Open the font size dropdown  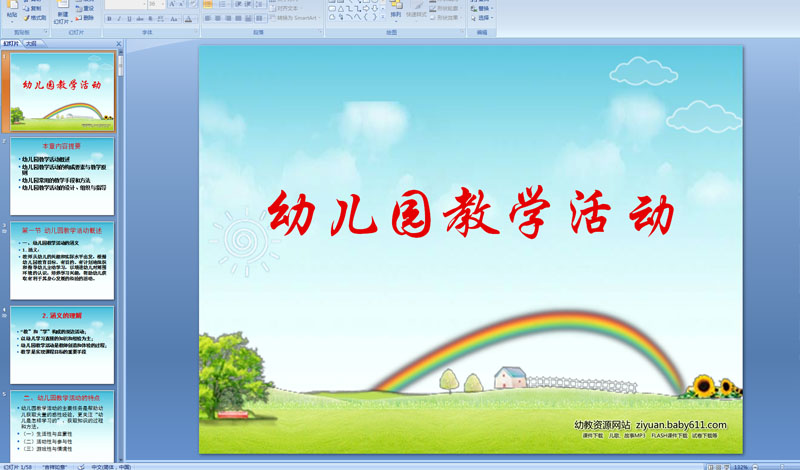[x=163, y=4]
